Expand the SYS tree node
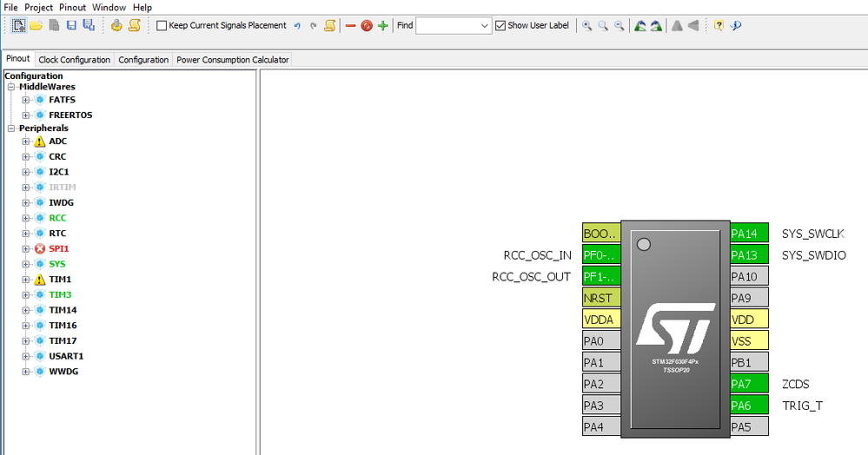The height and width of the screenshot is (455, 868). pyautogui.click(x=25, y=265)
